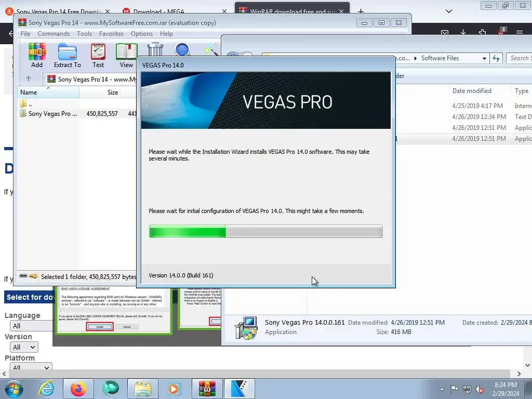Viewport: 532px width, 399px height.
Task: Click the Wizard wand icon in WinRAR
Action: click(x=211, y=49)
